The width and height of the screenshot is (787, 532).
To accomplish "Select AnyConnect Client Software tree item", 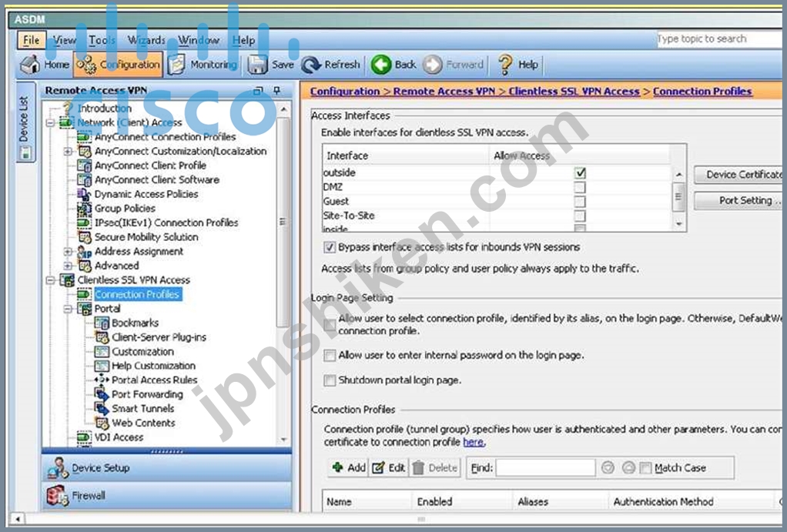I will click(x=156, y=179).
